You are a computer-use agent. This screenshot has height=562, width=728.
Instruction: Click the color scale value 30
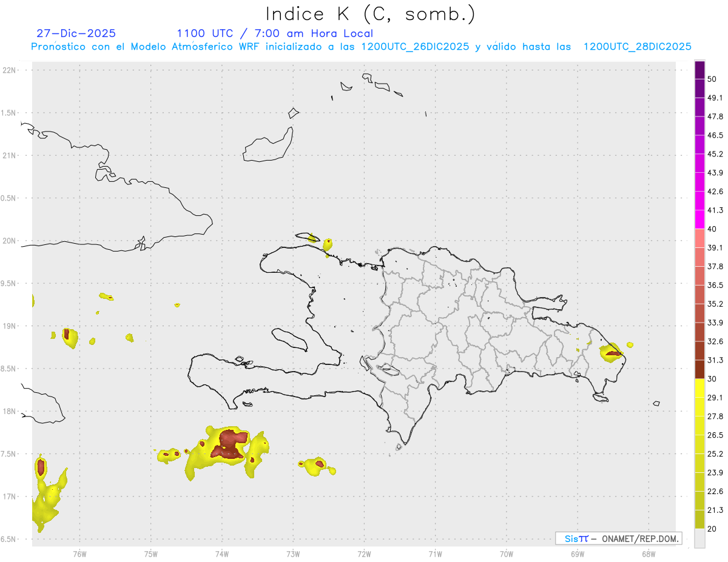(x=712, y=379)
